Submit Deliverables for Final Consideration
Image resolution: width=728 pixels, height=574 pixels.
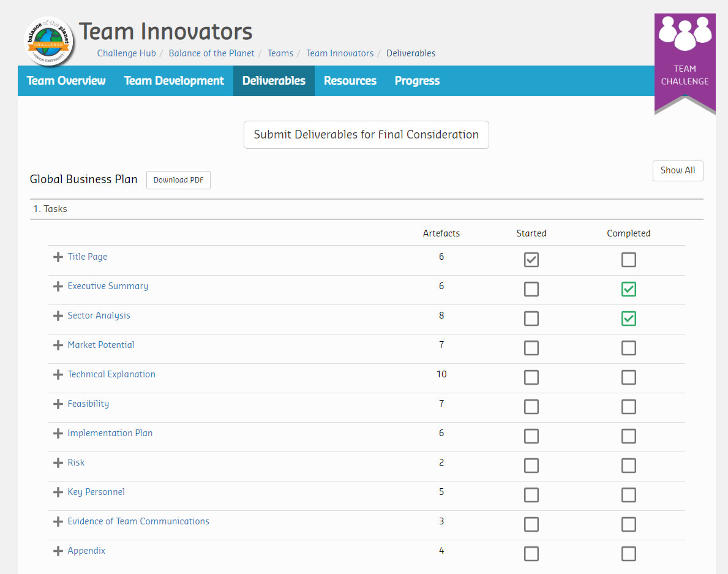(x=366, y=135)
